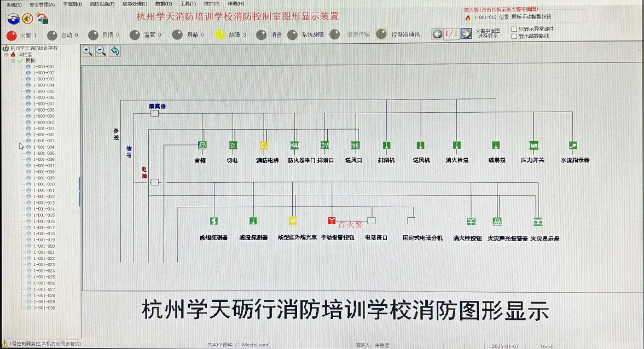This screenshot has height=349, width=644.
Task: Click the 压力开关 device icon
Action: 534,146
